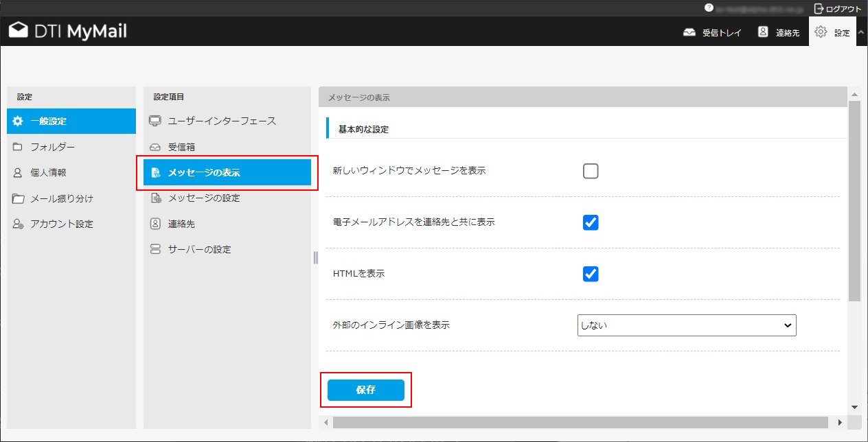
Task: Click the settings gear icon in header
Action: 821,32
